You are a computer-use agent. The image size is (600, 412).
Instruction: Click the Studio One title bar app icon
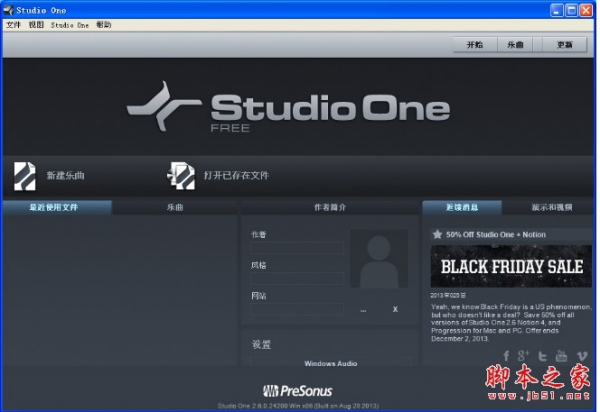[8, 10]
